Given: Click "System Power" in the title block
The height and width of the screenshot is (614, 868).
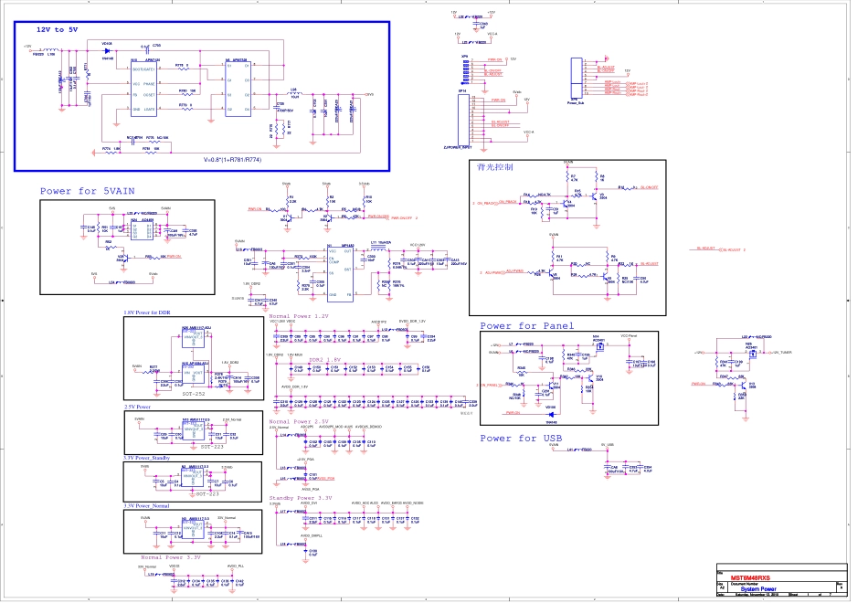Looking at the screenshot, I should pyautogui.click(x=757, y=588).
